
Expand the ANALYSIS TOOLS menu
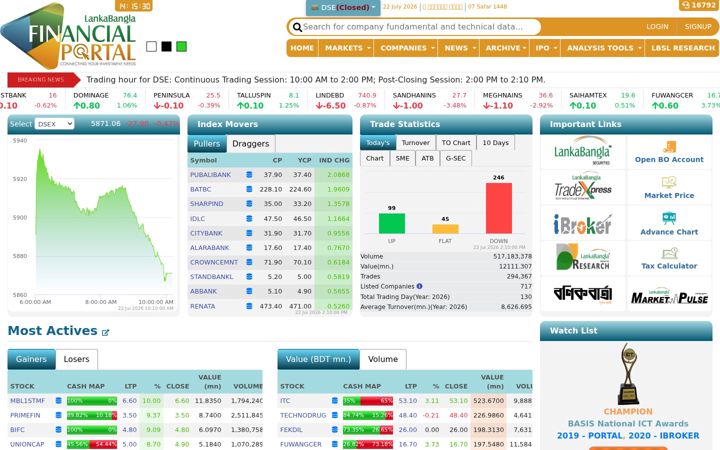click(x=603, y=48)
